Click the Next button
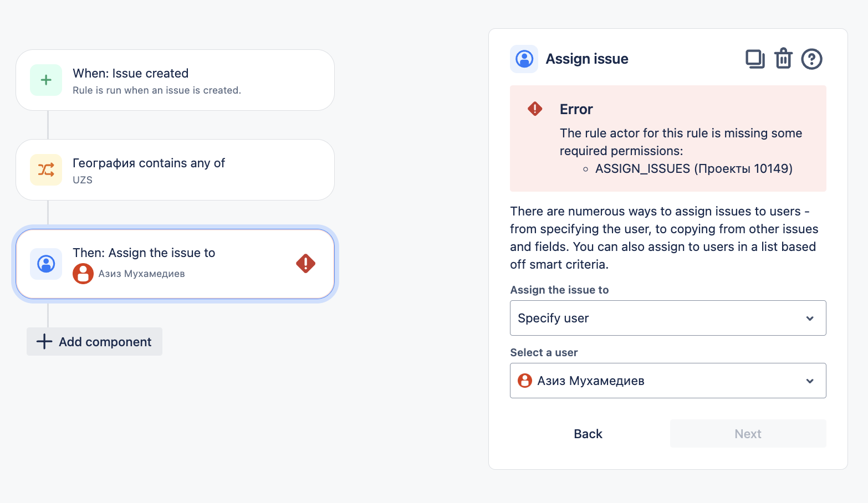Screen dimensions: 868x503 (748, 434)
